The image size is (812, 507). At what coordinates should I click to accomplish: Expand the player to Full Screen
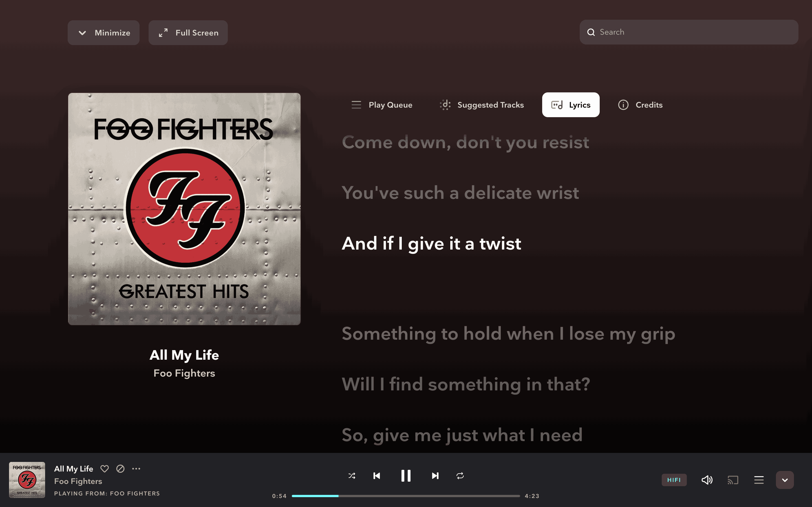(188, 32)
